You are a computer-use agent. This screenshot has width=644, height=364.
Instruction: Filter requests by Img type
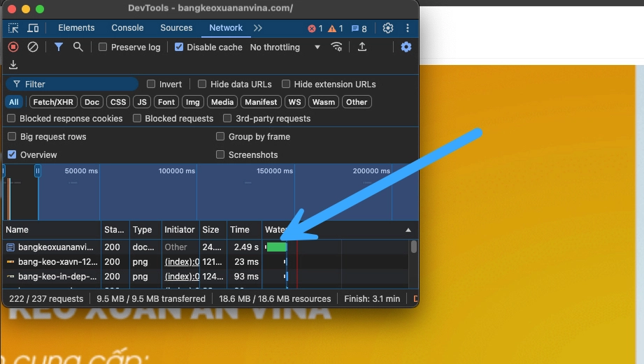(193, 102)
